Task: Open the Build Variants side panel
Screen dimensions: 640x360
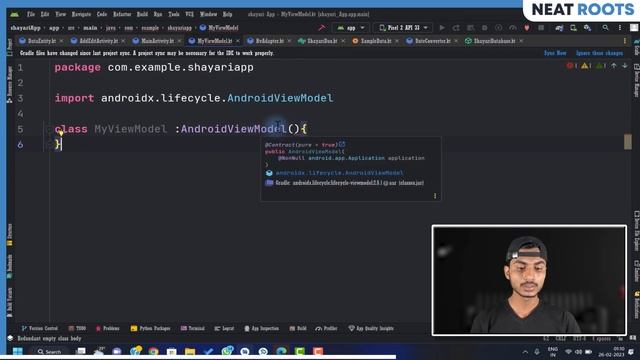Action: pyautogui.click(x=10, y=302)
